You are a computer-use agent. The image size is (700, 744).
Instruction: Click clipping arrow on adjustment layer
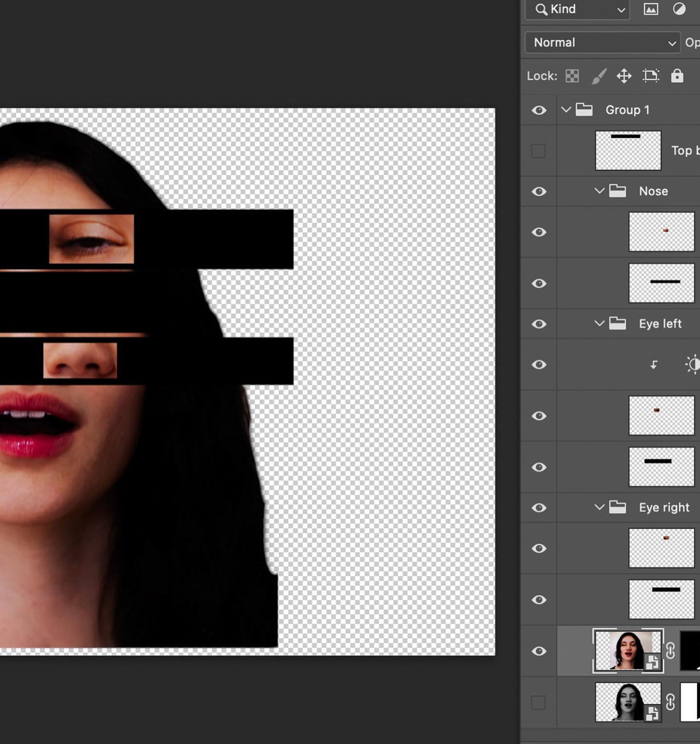tap(654, 365)
